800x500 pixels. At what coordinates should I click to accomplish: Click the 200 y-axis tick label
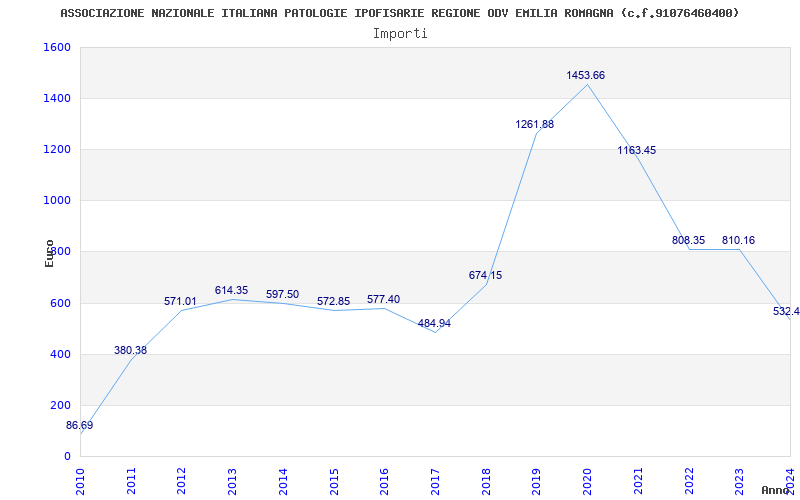[x=60, y=405]
